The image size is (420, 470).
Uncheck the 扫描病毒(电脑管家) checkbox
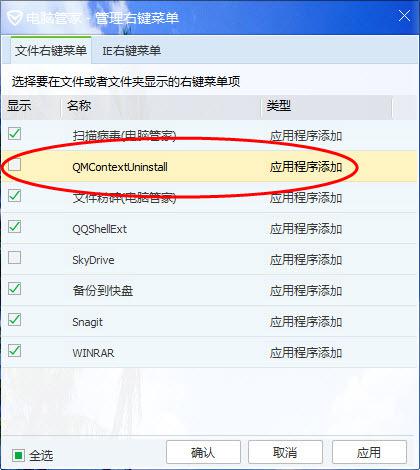coord(15,134)
